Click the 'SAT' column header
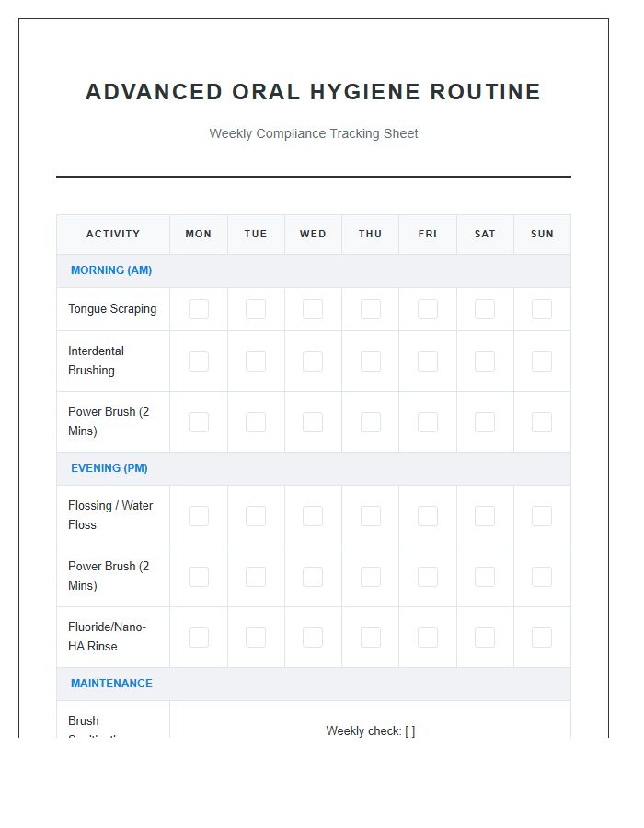This screenshot has width=644, height=828. pyautogui.click(x=485, y=234)
